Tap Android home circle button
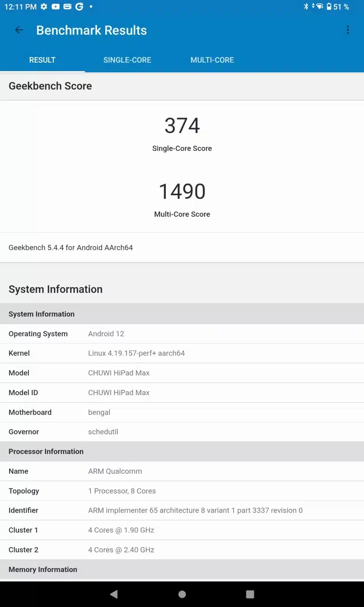Image resolution: width=364 pixels, height=607 pixels. (x=182, y=594)
